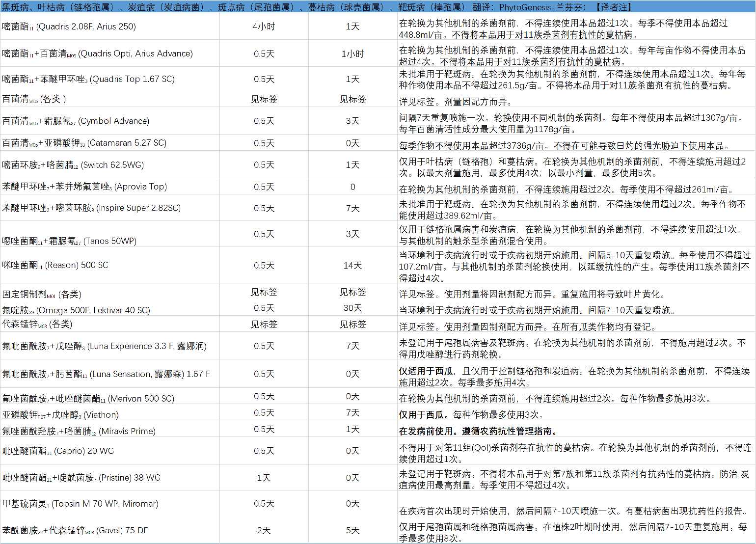The height and width of the screenshot is (544, 756).
Task: Select the Gavel 75 DF product cell
Action: [x=109, y=530]
